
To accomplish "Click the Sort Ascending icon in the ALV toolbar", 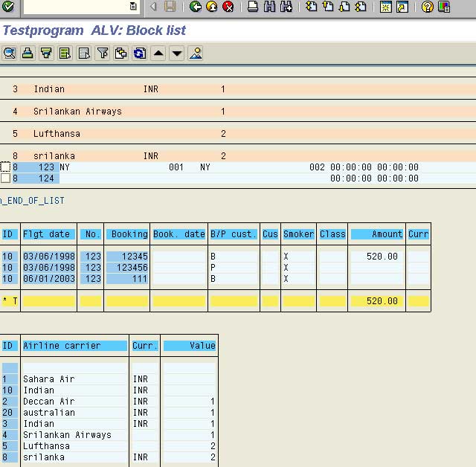I will tap(28, 54).
